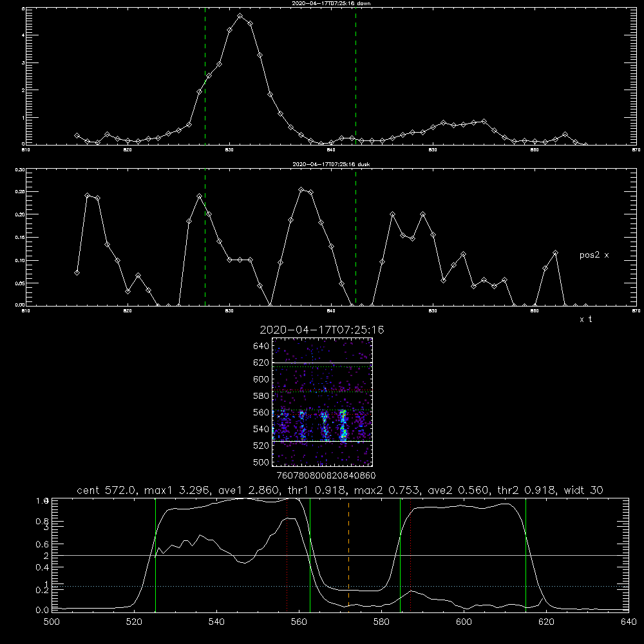644x644 pixels.
Task: Click the heatmap y-axis label 520
Action: (261, 446)
